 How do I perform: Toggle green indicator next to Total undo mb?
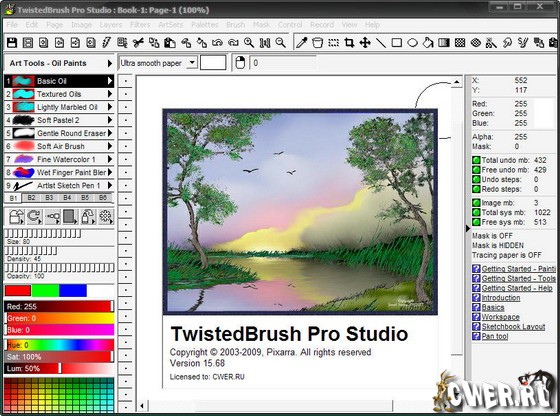[x=476, y=160]
